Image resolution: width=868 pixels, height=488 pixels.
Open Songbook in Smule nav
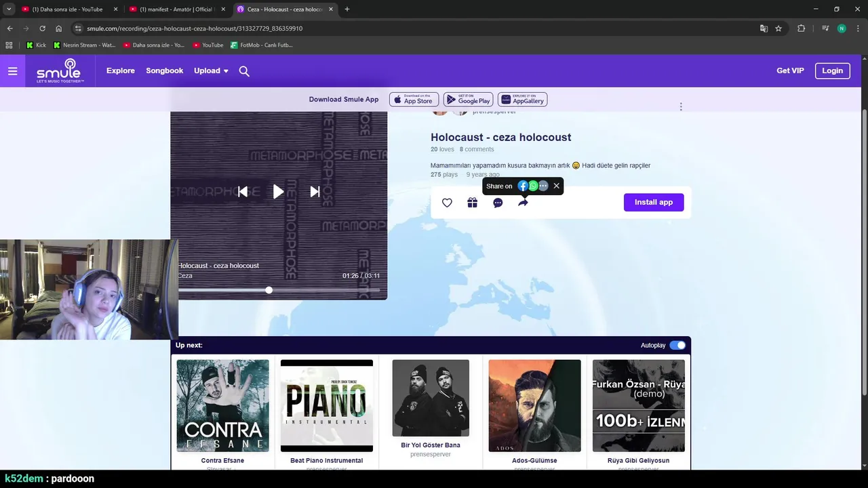[x=165, y=70]
